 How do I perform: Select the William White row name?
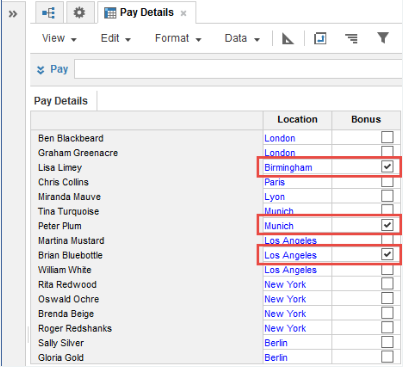click(65, 270)
